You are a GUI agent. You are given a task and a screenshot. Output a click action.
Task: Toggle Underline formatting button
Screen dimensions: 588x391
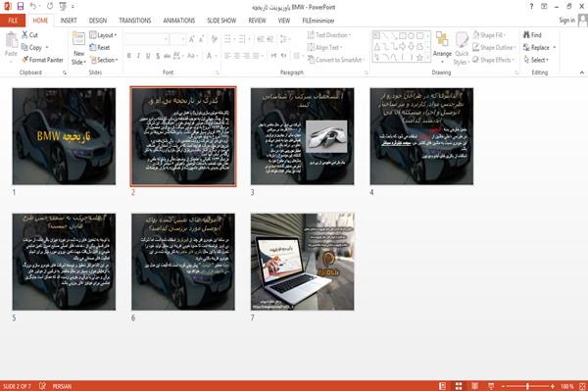tap(148, 56)
